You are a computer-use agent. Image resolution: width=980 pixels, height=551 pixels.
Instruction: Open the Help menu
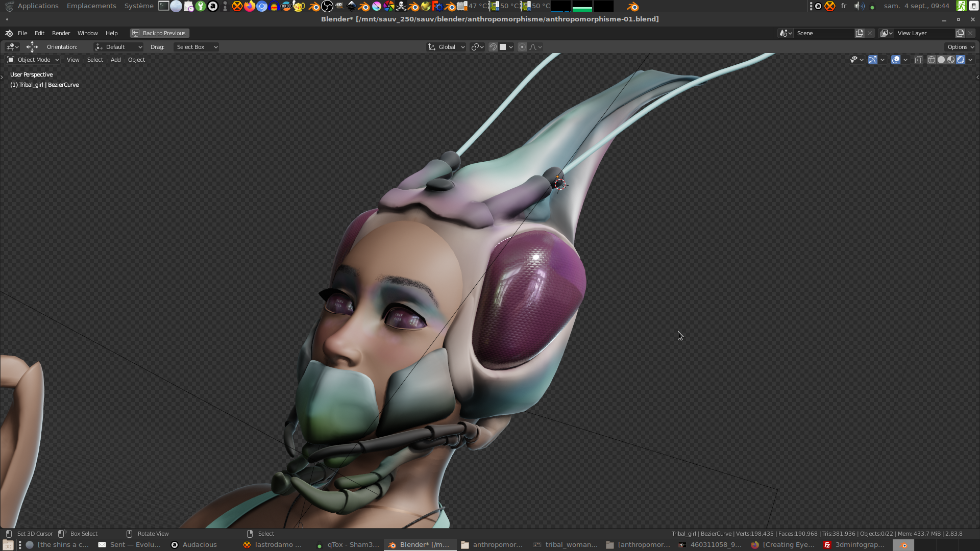pos(111,33)
